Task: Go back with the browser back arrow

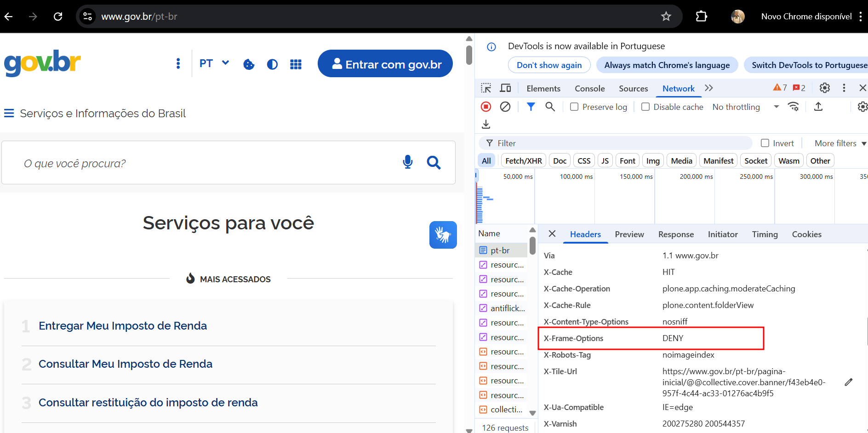Action: pyautogui.click(x=9, y=17)
